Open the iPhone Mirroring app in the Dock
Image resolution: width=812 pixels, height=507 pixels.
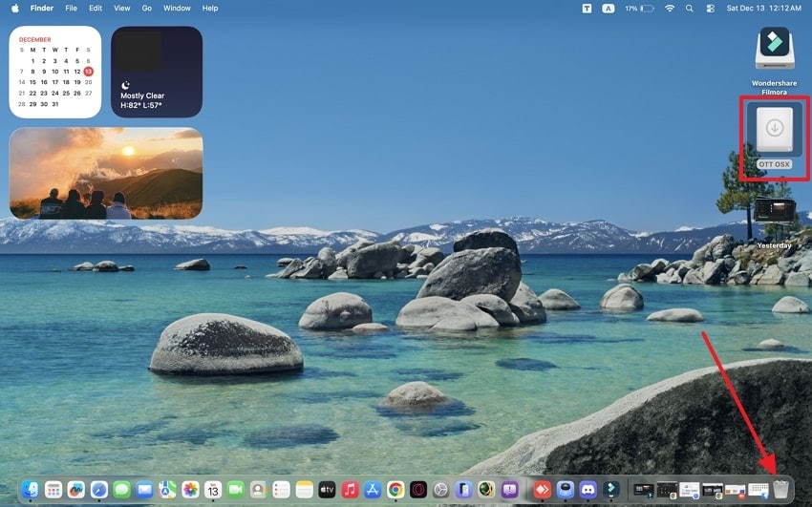(463, 490)
